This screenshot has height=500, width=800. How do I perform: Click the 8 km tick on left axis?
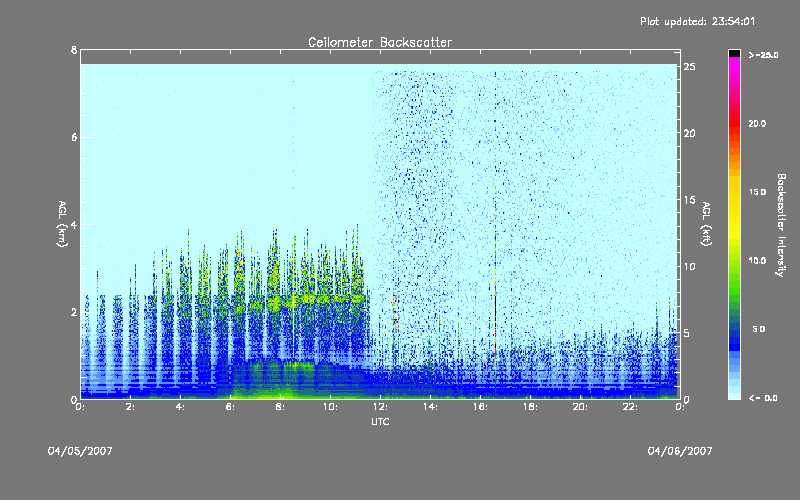coord(74,50)
